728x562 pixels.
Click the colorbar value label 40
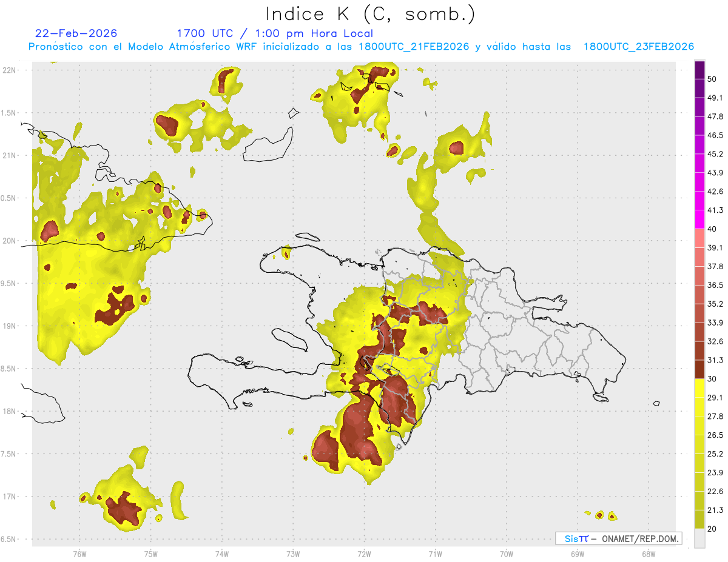point(713,229)
